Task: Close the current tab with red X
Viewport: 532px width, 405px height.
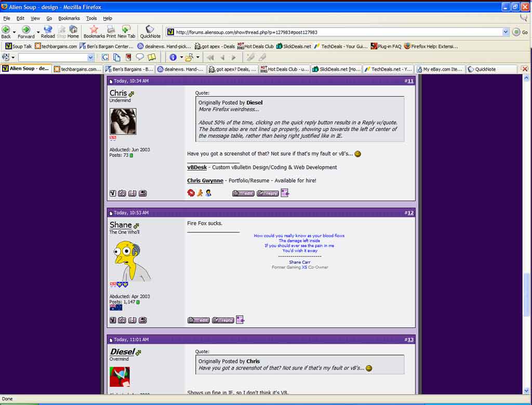Action: coord(525,69)
